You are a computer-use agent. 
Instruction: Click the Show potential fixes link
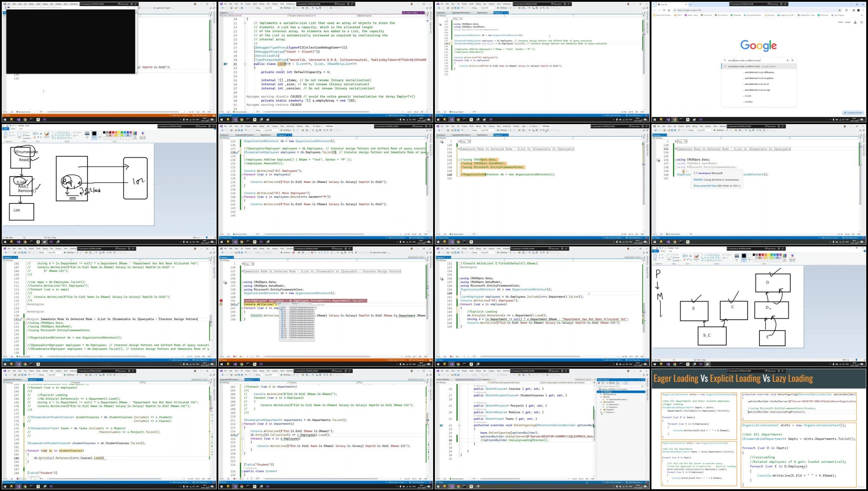pyautogui.click(x=705, y=186)
